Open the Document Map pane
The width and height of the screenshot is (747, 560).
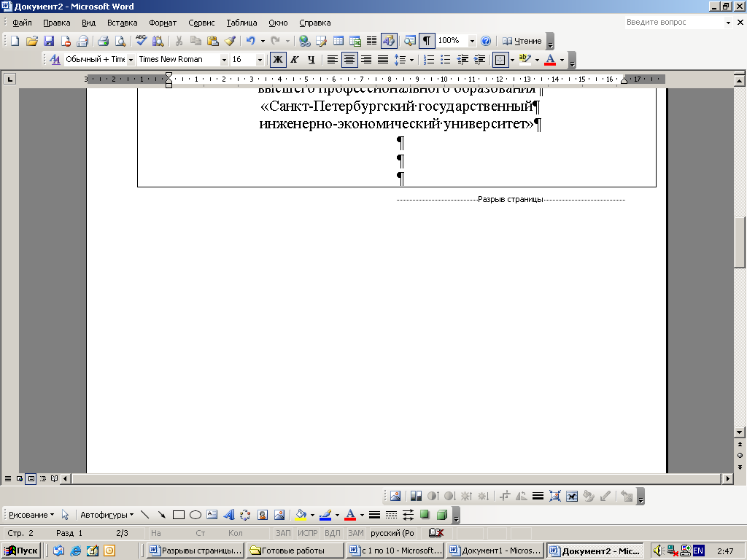(410, 41)
